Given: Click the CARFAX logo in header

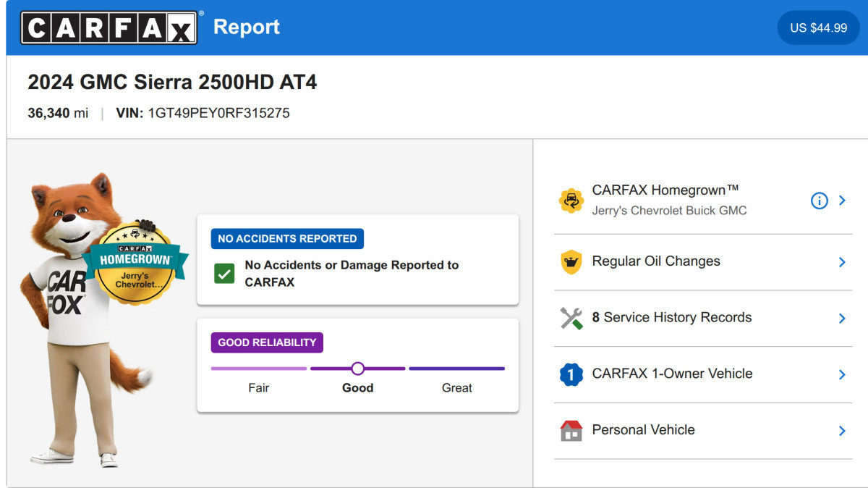Looking at the screenshot, I should [109, 28].
